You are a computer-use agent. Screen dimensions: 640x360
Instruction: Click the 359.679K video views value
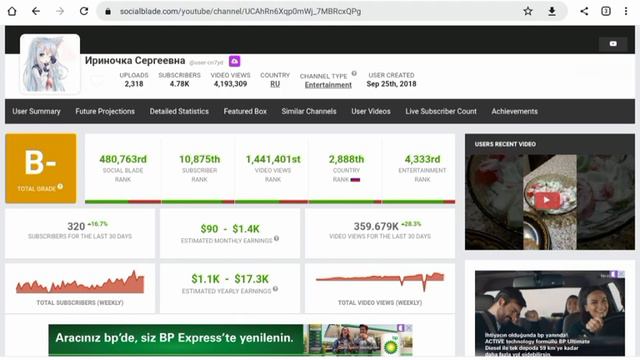point(376,226)
